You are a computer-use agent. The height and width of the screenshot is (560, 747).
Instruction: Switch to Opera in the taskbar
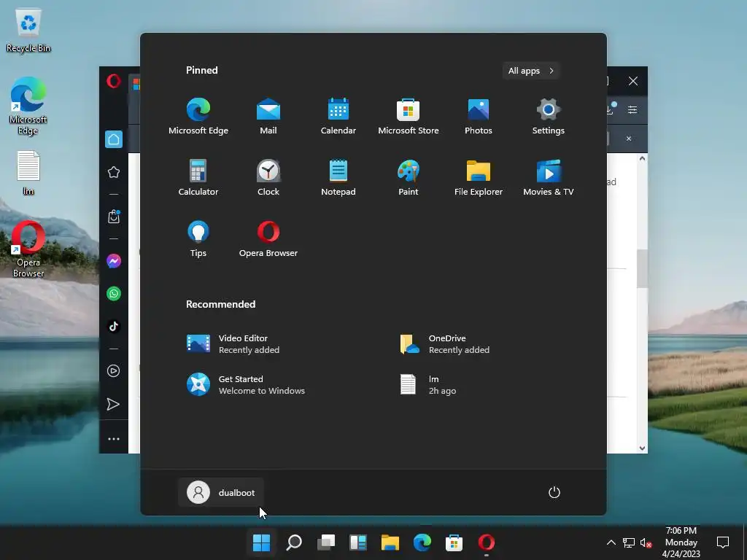486,542
